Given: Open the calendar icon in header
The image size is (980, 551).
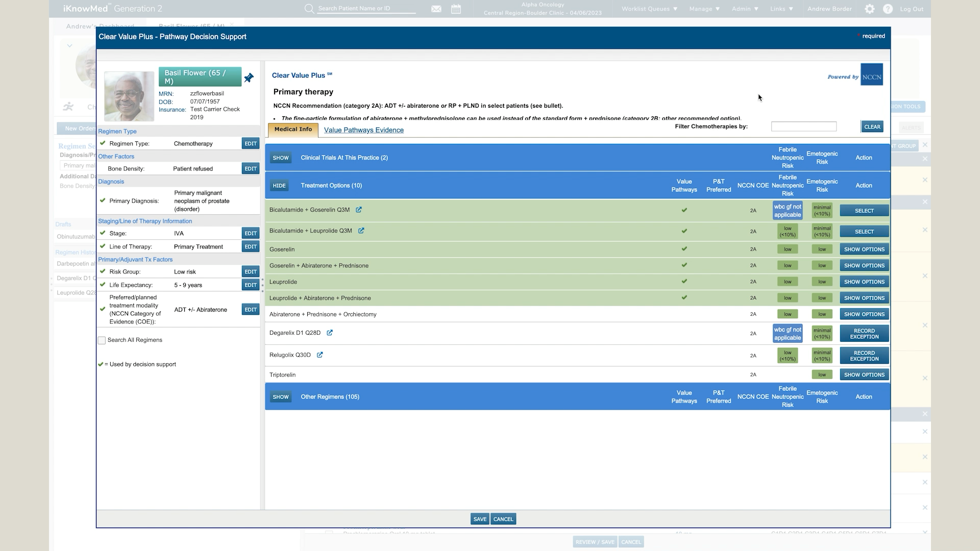Looking at the screenshot, I should pos(456,9).
